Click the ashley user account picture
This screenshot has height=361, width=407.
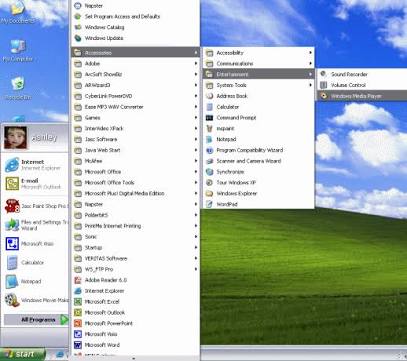pos(15,137)
